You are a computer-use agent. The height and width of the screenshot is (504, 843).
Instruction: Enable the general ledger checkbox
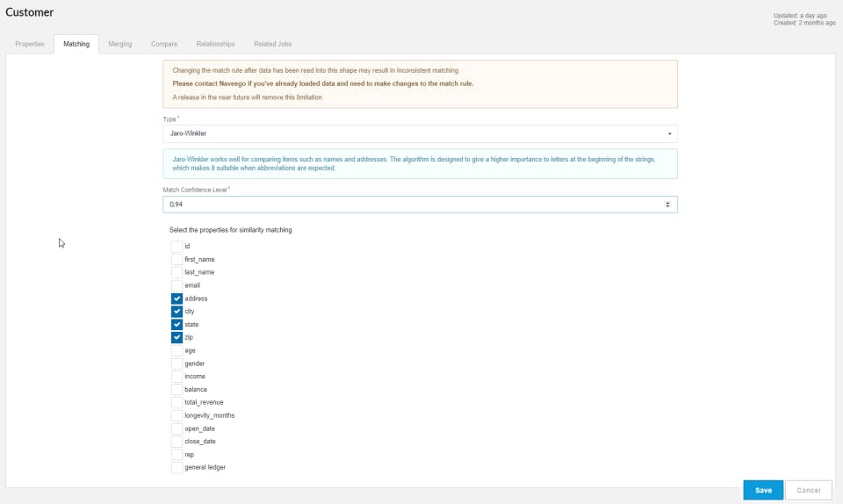coord(177,467)
